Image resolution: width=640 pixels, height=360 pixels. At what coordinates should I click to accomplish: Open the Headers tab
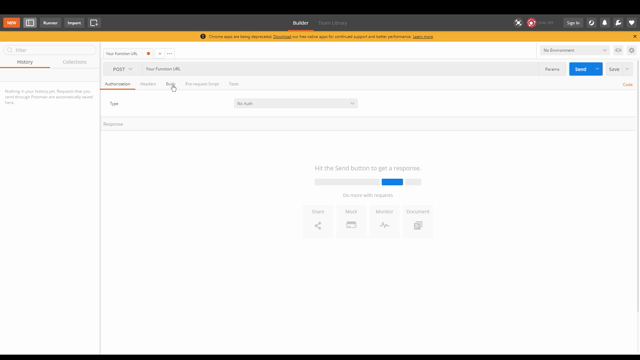click(x=148, y=84)
